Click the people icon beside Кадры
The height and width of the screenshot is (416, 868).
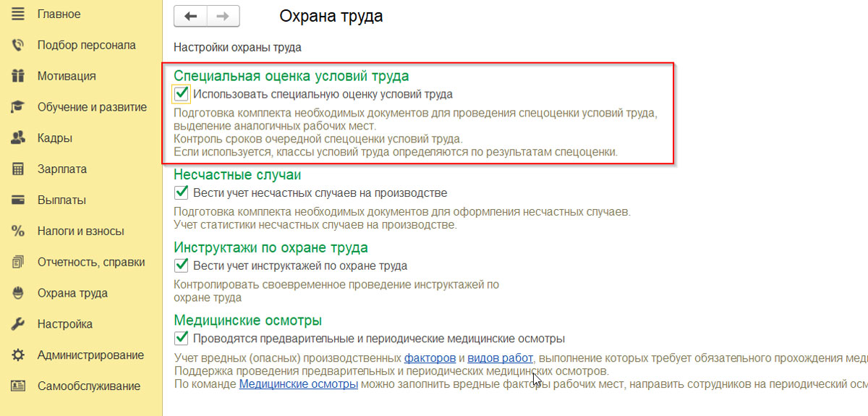pos(18,138)
